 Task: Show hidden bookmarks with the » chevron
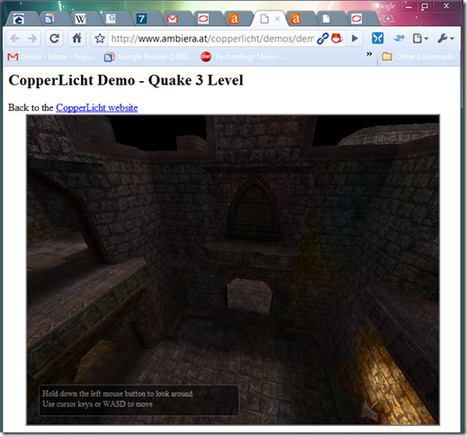(369, 54)
